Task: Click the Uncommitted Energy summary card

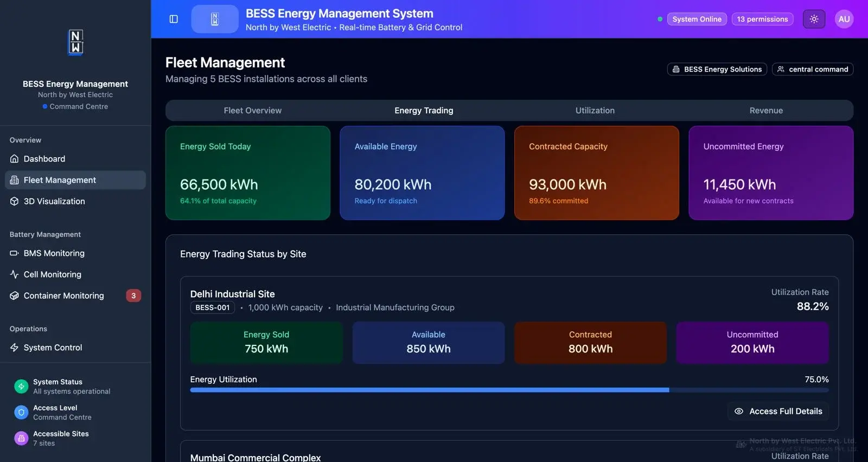Action: coord(771,173)
